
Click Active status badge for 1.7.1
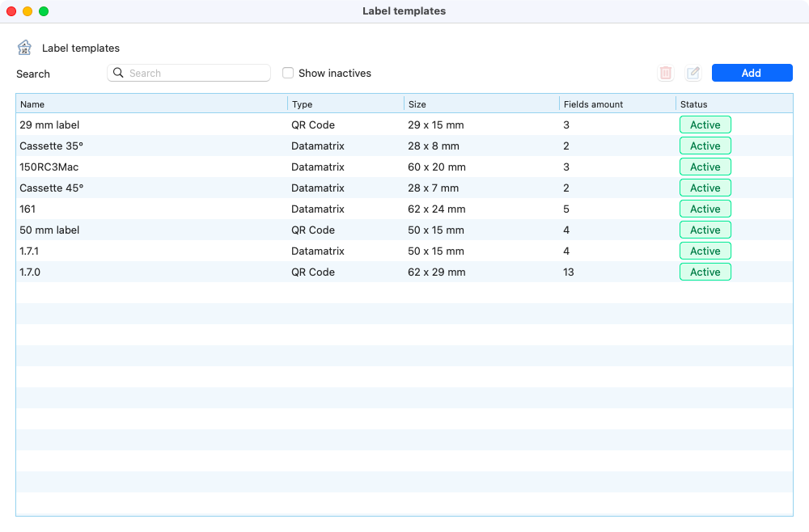[705, 251]
